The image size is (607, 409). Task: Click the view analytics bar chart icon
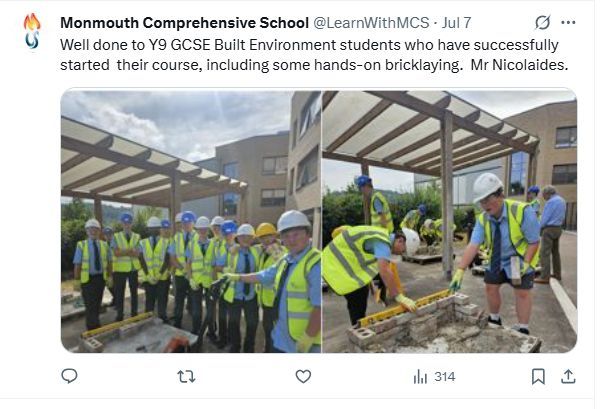click(420, 376)
